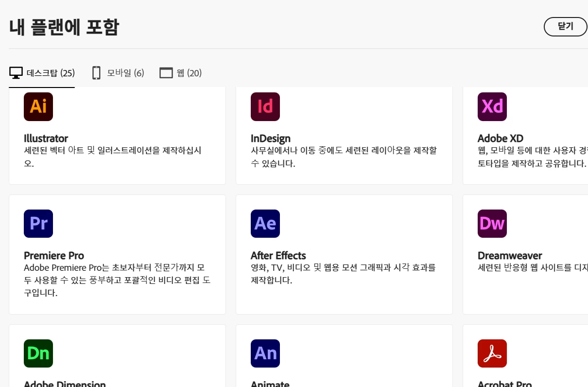Select the Adobe XD title text
Viewport: 588px width, 387px height.
501,138
